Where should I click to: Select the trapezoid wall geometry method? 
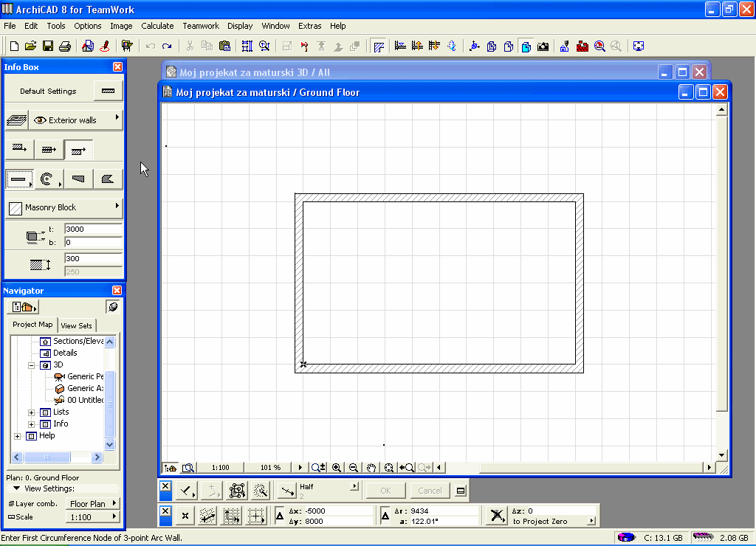79,179
